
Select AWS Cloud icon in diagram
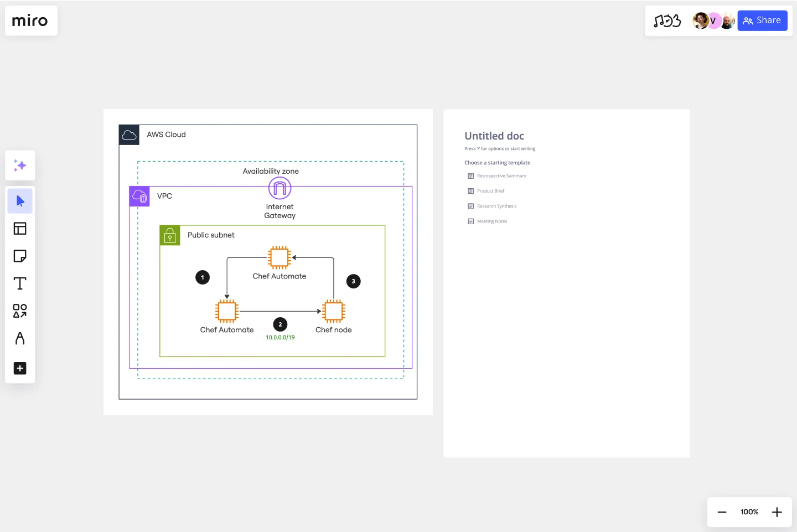(x=129, y=135)
